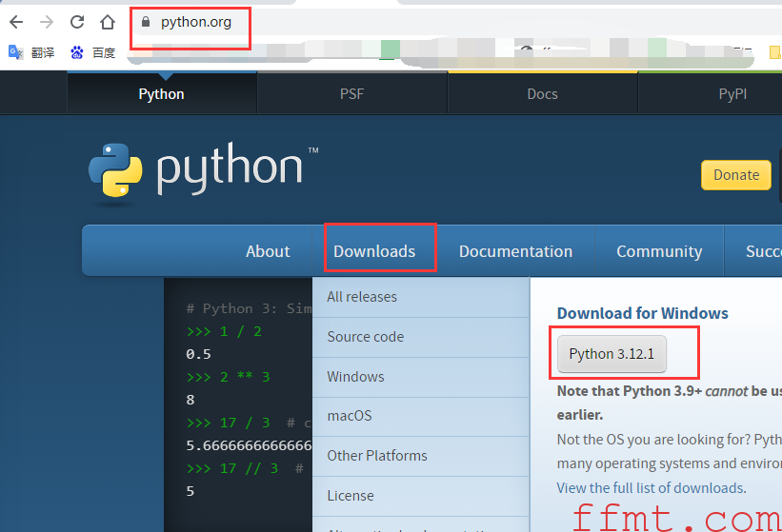Choose Other Platforms in Downloads menu
This screenshot has width=782, height=532.
(421, 456)
